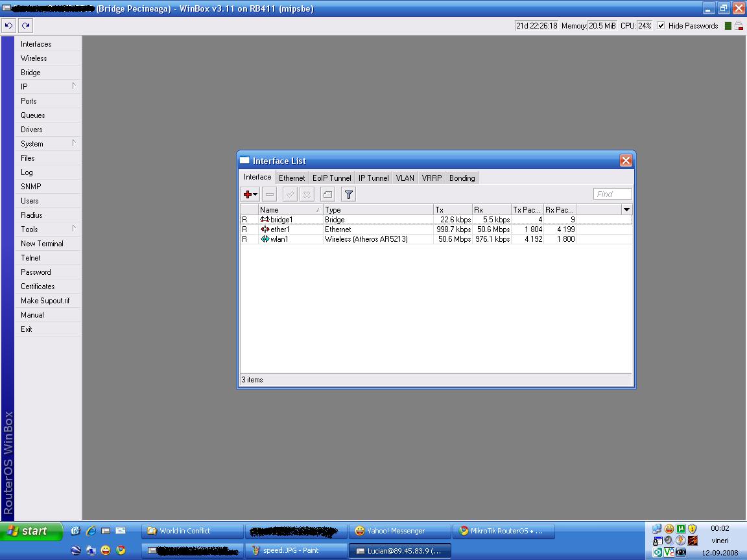
Task: Toggle the Hide Passwords checkbox
Action: coord(661,26)
